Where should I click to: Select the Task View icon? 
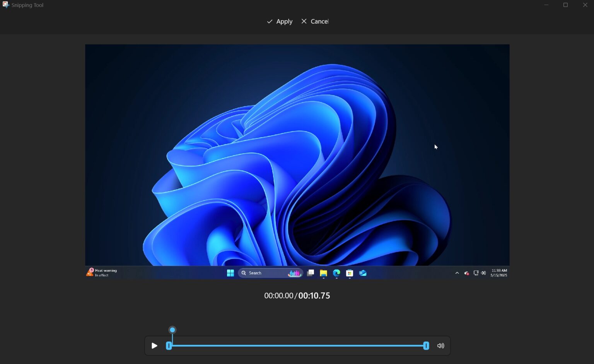(x=311, y=273)
